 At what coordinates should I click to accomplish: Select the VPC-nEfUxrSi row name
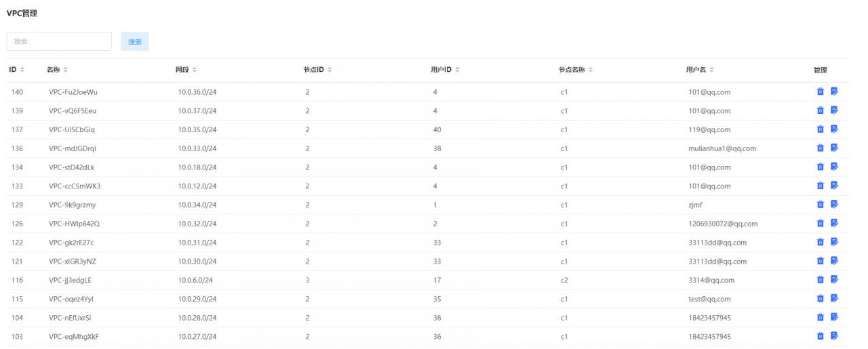(70, 318)
